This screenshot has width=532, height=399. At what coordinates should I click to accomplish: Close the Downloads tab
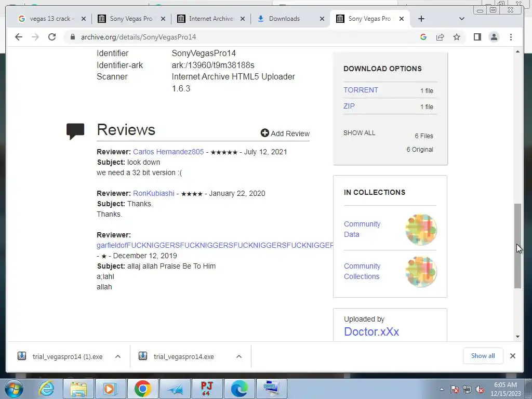(x=322, y=19)
